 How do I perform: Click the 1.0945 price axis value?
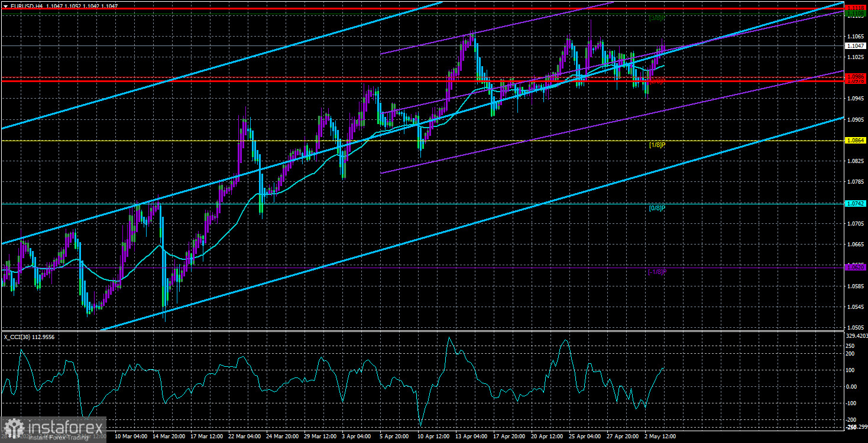click(855, 99)
